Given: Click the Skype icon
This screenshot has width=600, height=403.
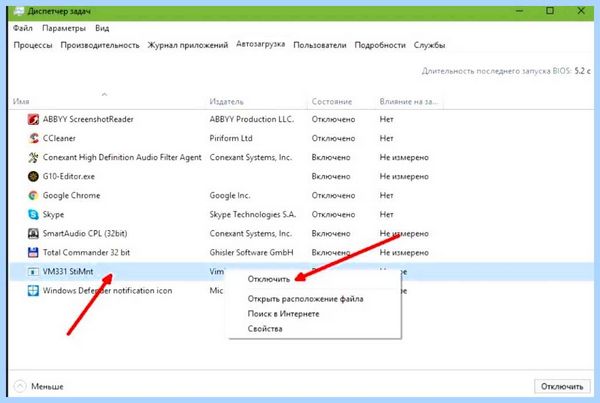Looking at the screenshot, I should [33, 214].
